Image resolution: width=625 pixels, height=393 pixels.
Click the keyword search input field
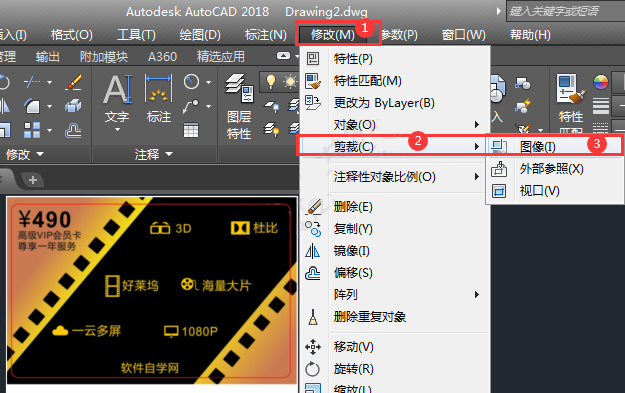pyautogui.click(x=565, y=11)
